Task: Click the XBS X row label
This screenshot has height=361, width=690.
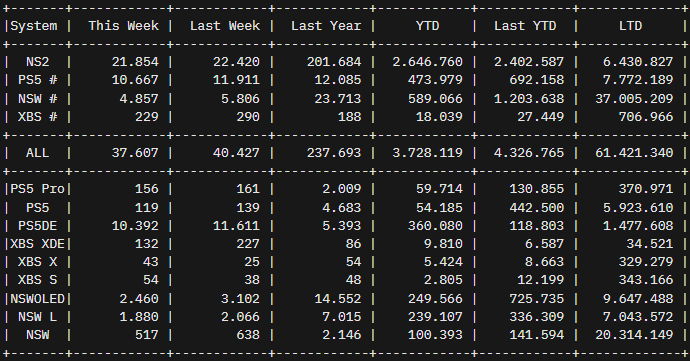Action: (x=37, y=262)
